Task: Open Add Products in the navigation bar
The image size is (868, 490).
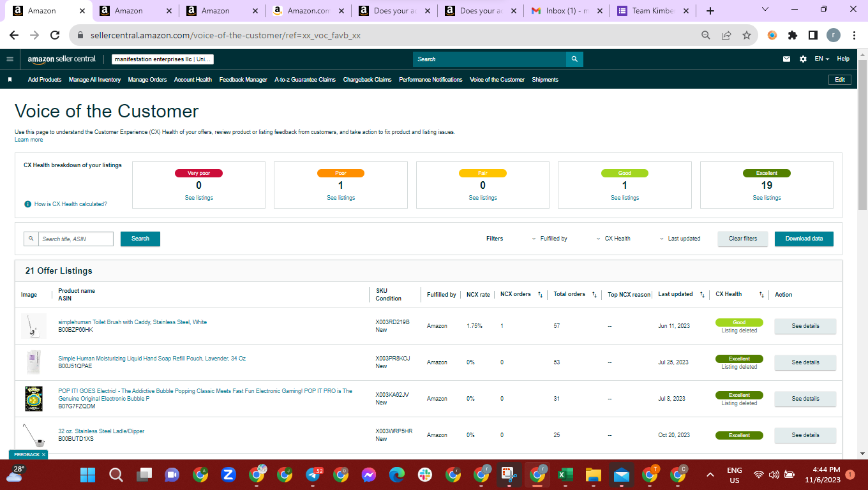Action: 45,80
